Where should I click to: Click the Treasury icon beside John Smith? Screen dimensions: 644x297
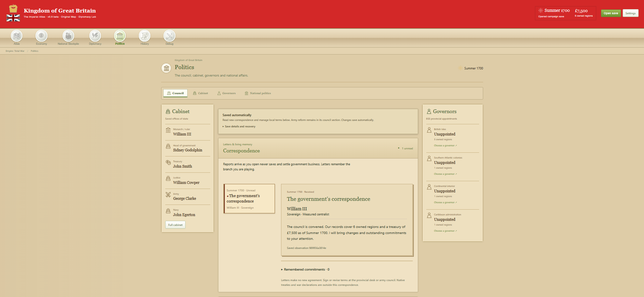[168, 162]
